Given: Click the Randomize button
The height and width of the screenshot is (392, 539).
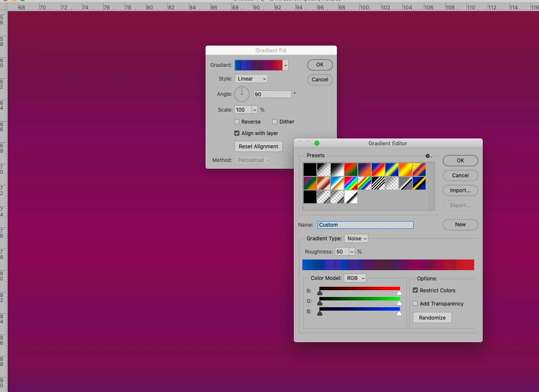Looking at the screenshot, I should coord(432,318).
